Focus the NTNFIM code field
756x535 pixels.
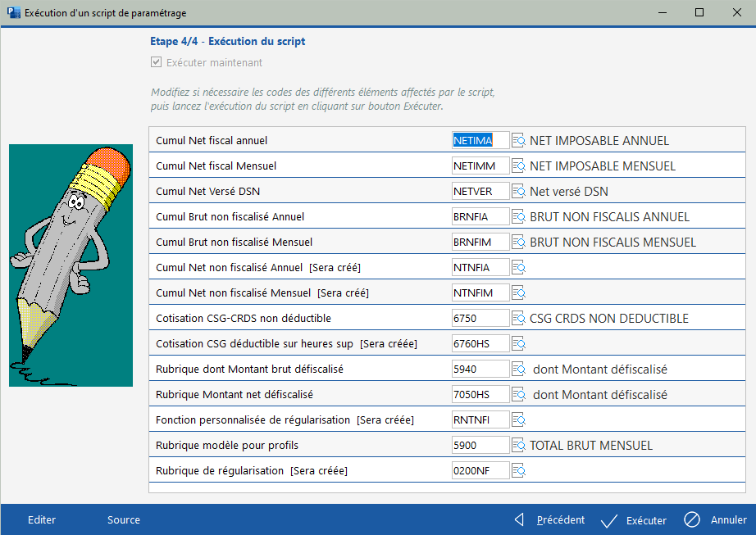click(480, 293)
